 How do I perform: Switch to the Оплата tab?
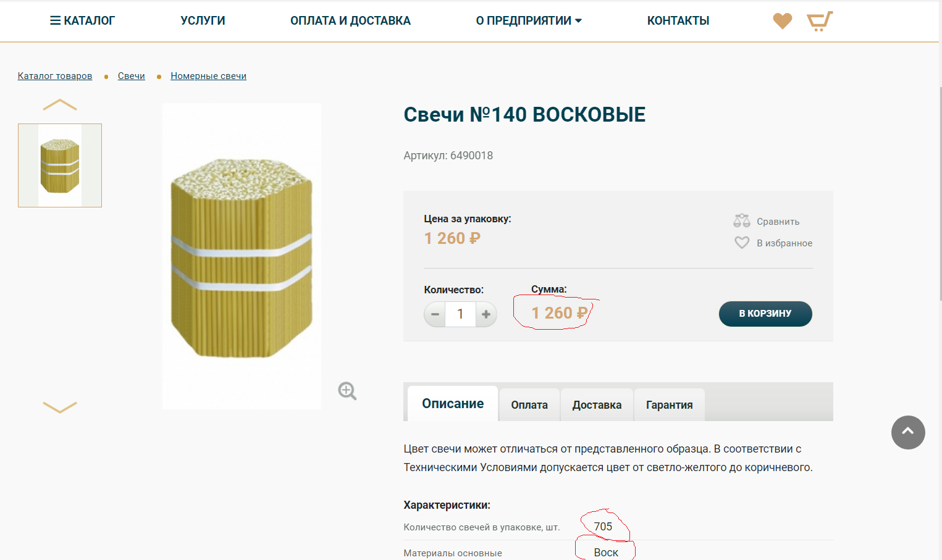[529, 405]
